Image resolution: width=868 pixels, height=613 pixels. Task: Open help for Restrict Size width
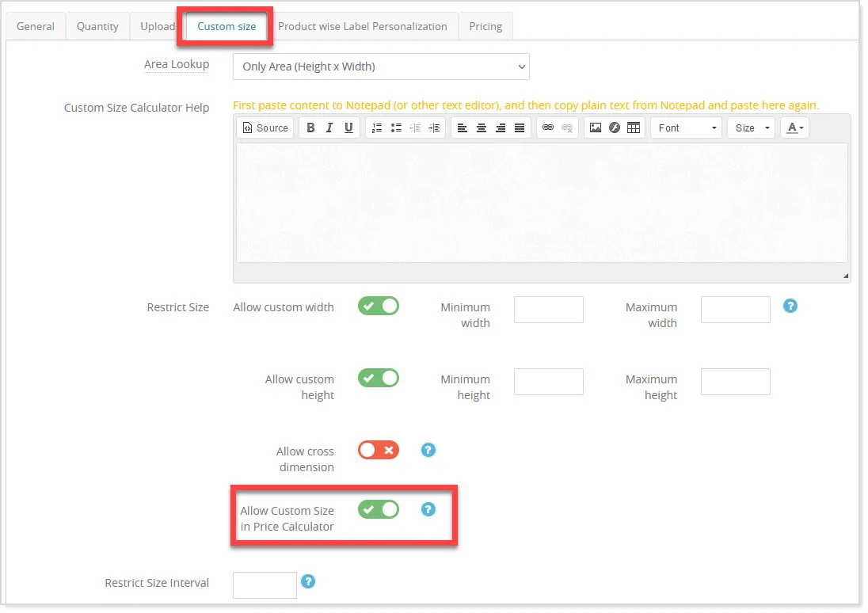pyautogui.click(x=790, y=306)
